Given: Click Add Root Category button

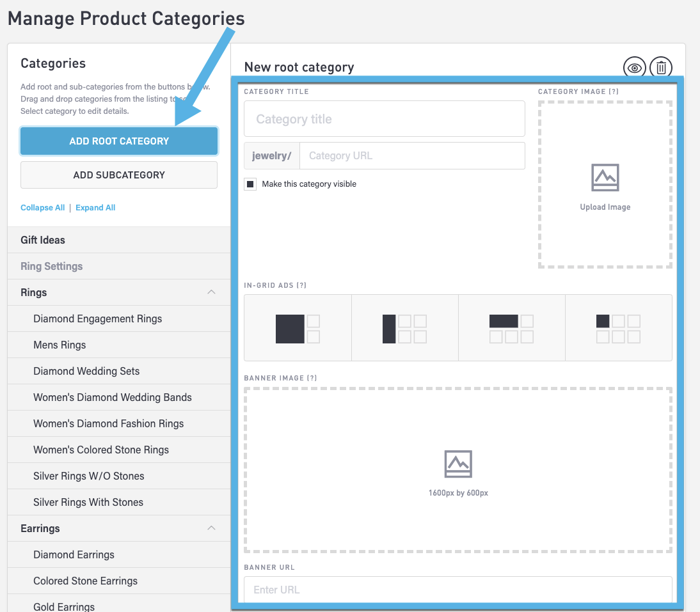Looking at the screenshot, I should click(119, 141).
